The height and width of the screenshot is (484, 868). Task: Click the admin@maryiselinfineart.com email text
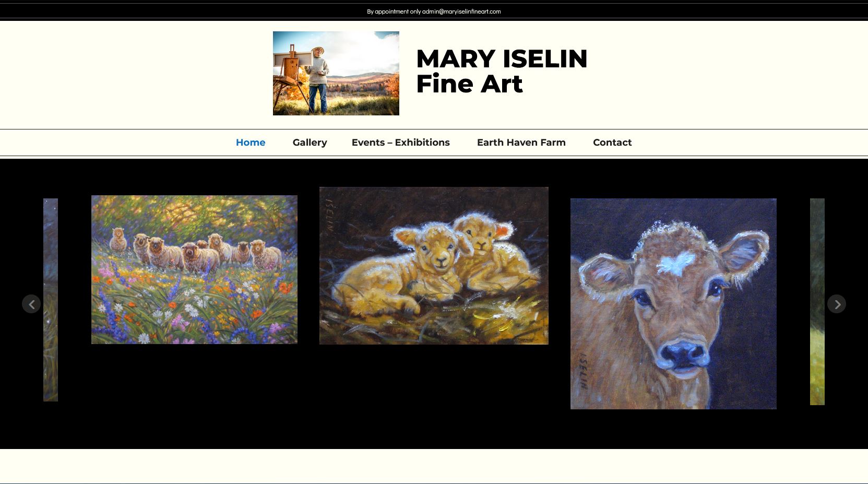coord(461,11)
